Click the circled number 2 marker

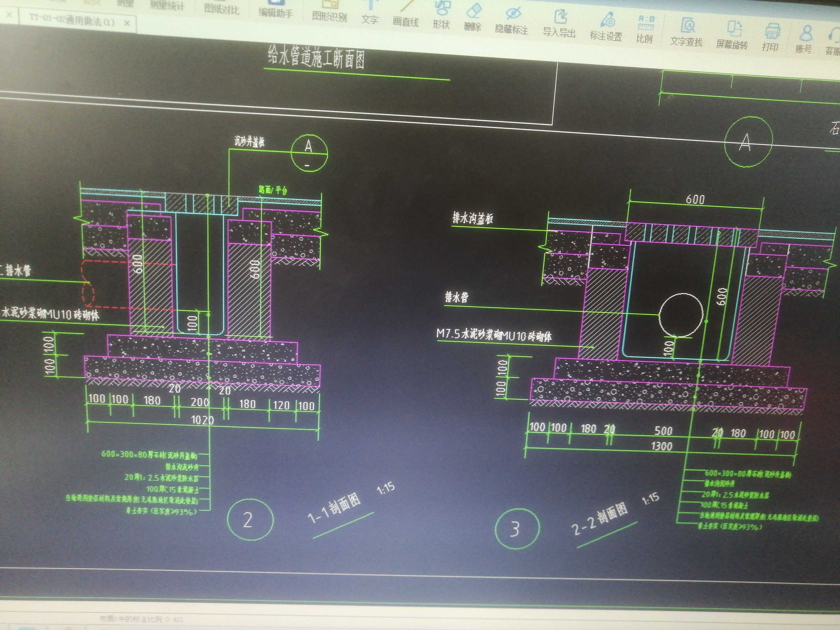(x=250, y=519)
